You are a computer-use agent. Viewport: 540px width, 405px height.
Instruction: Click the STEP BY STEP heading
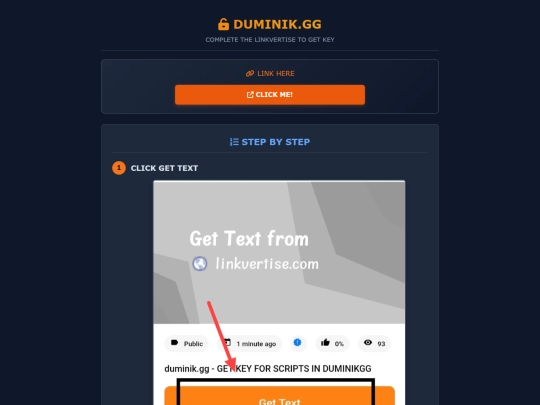point(276,142)
